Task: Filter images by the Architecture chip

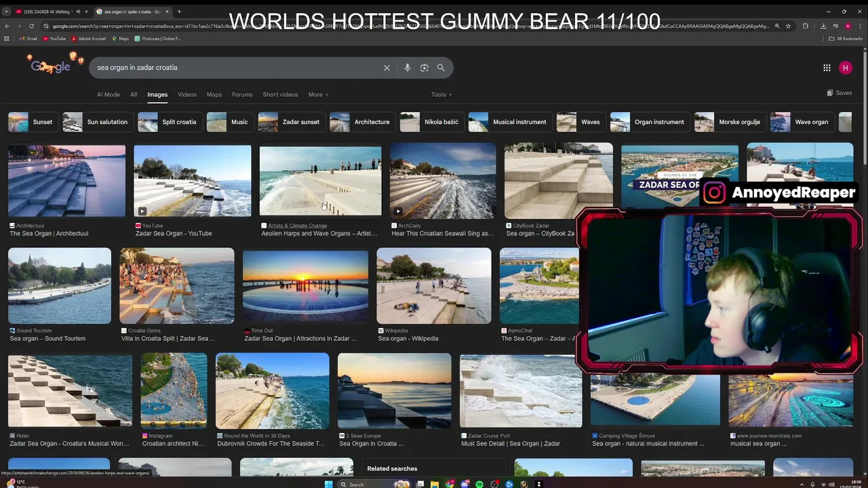Action: coord(361,122)
